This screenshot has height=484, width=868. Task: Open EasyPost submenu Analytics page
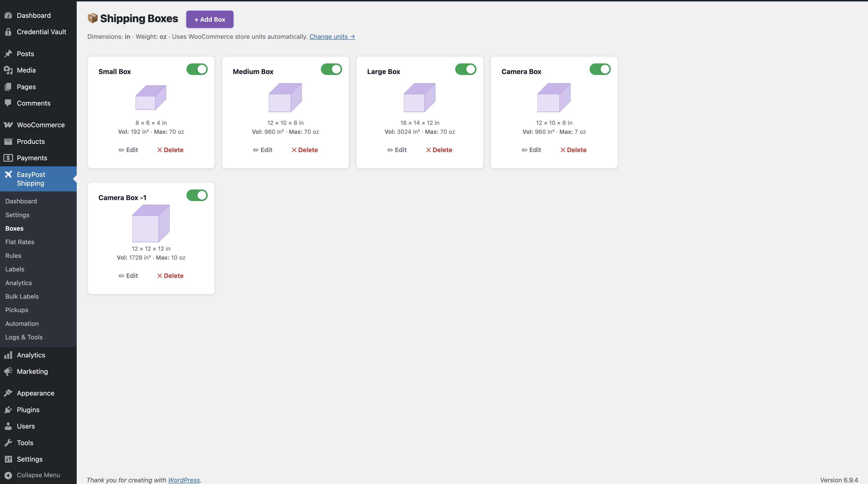pyautogui.click(x=19, y=283)
